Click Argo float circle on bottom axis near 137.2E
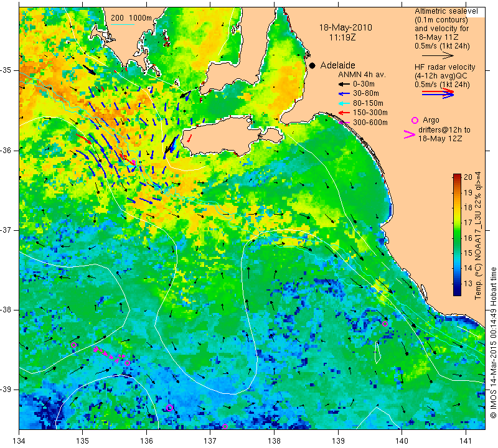This screenshot has width=498, height=448. tap(225, 426)
